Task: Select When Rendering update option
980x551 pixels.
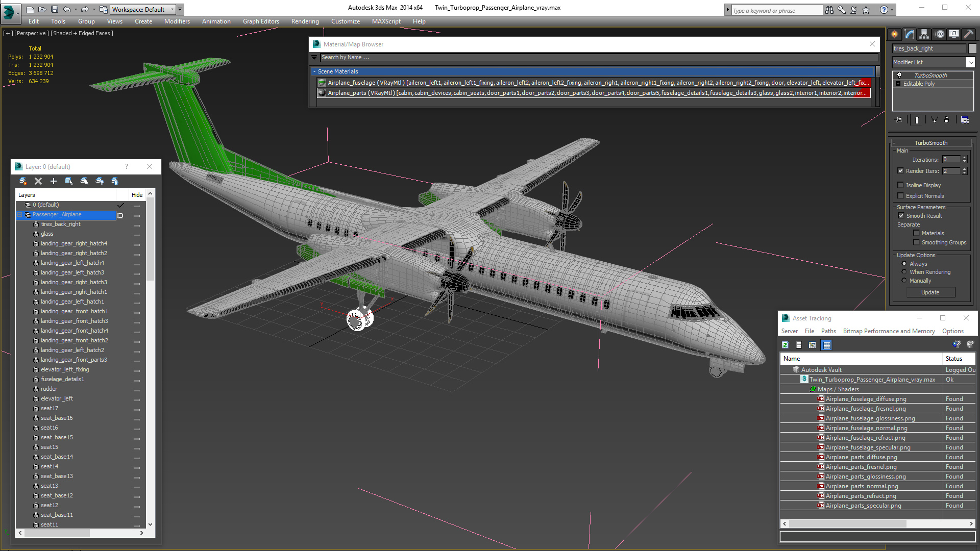Action: point(904,272)
